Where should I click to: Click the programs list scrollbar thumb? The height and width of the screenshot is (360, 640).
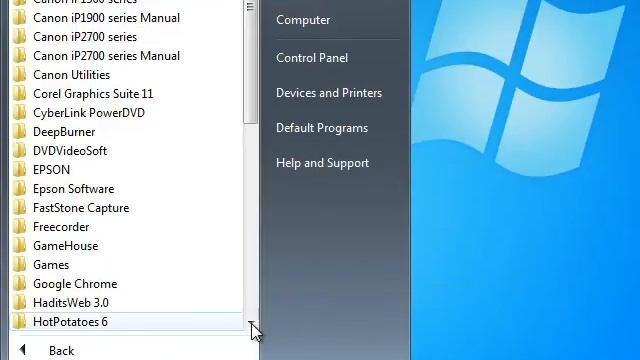tap(250, 61)
